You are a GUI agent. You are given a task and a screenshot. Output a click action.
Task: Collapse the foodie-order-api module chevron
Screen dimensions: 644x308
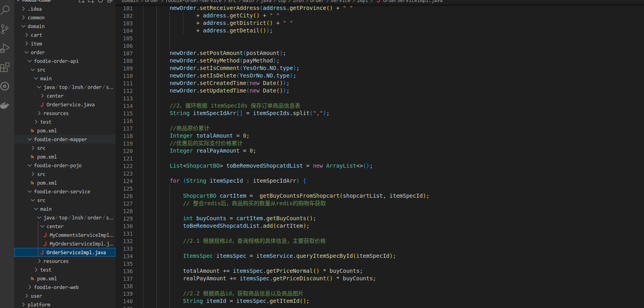[30, 61]
